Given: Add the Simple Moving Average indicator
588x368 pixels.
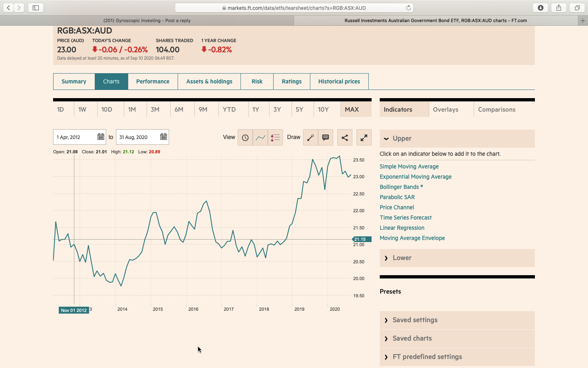Looking at the screenshot, I should [x=409, y=166].
